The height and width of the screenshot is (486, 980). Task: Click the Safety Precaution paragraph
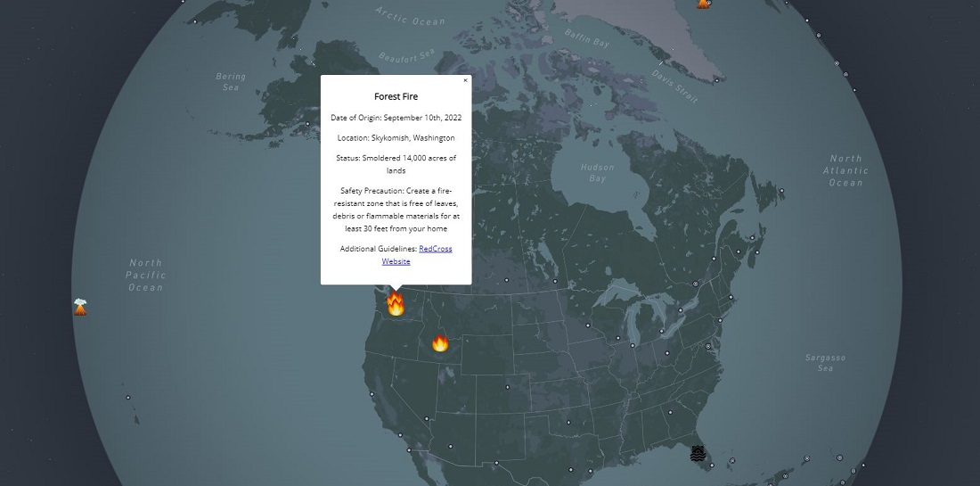pos(396,210)
